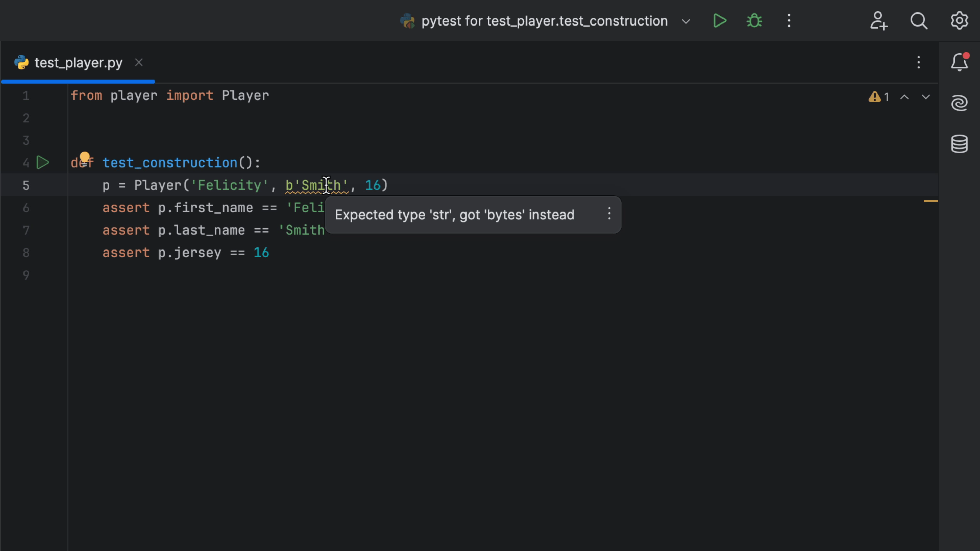Start debugging with the bug icon
The image size is (980, 551).
(x=754, y=21)
